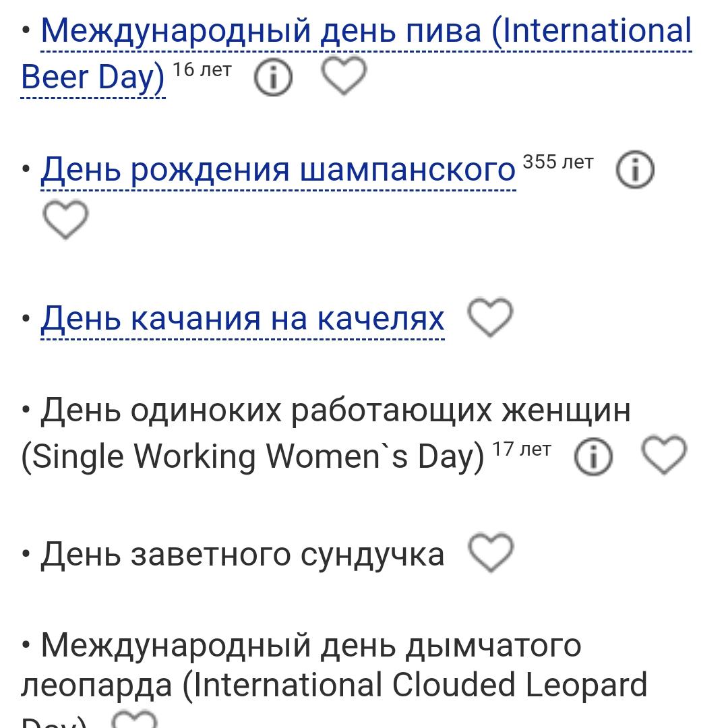This screenshot has height=728, width=728.
Task: Show info icon beside 355 лет
Action: (635, 169)
